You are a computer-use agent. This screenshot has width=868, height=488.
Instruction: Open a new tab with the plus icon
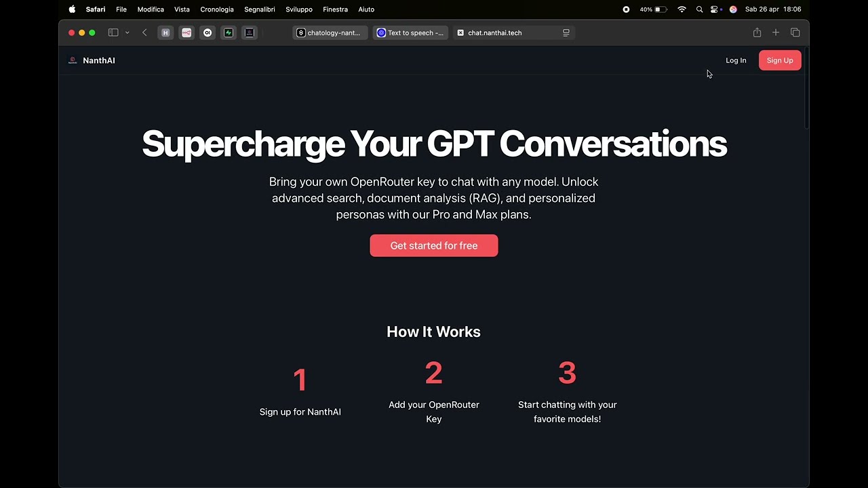776,33
